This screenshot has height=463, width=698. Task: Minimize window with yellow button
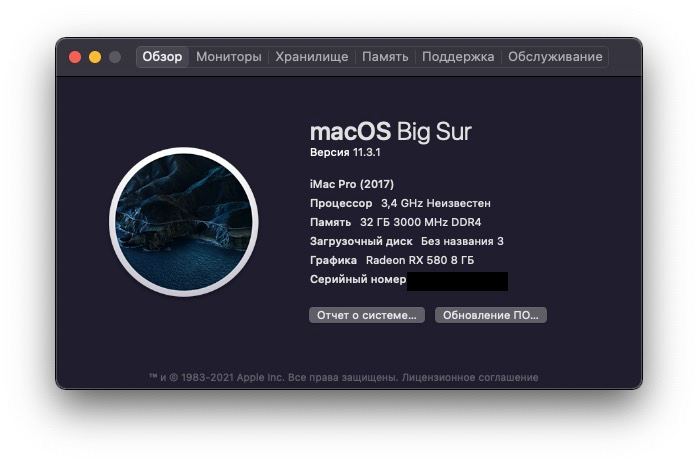95,57
